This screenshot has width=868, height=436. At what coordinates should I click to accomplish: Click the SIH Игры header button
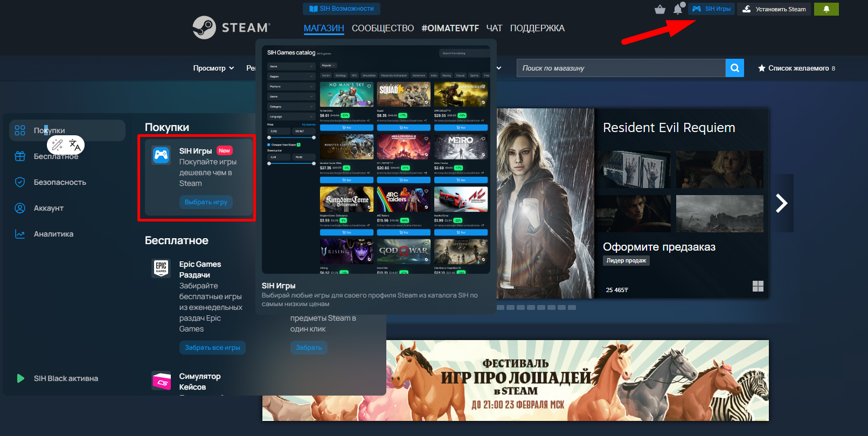click(711, 9)
